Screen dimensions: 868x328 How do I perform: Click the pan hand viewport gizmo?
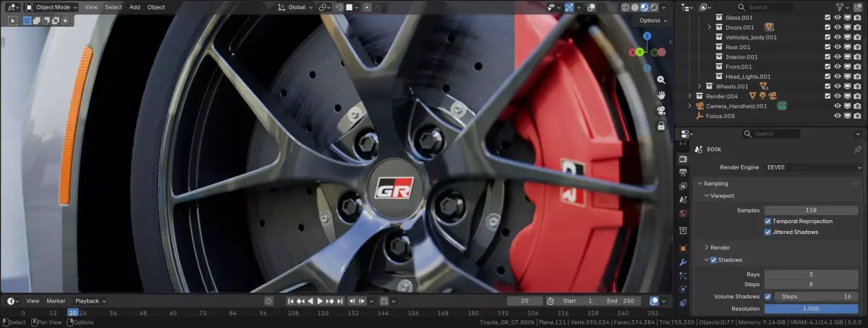click(661, 95)
